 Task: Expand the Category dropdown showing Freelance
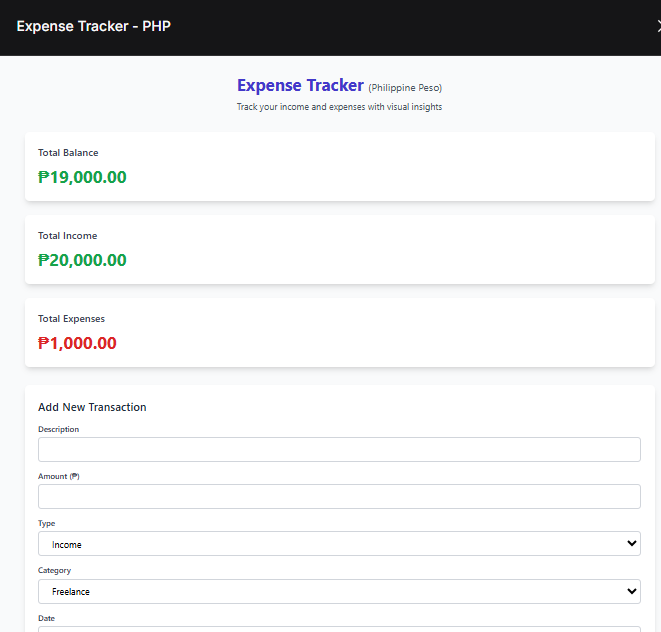[x=339, y=591]
